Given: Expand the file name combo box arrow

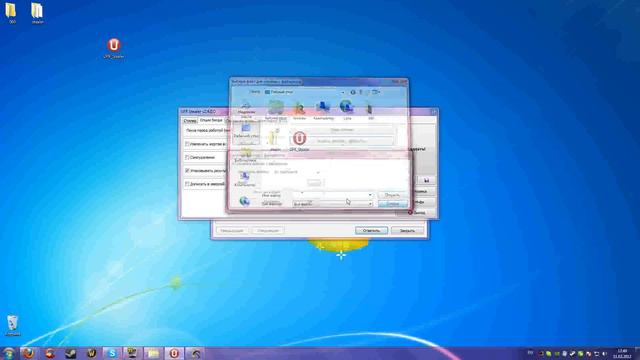Looking at the screenshot, I should click(370, 195).
